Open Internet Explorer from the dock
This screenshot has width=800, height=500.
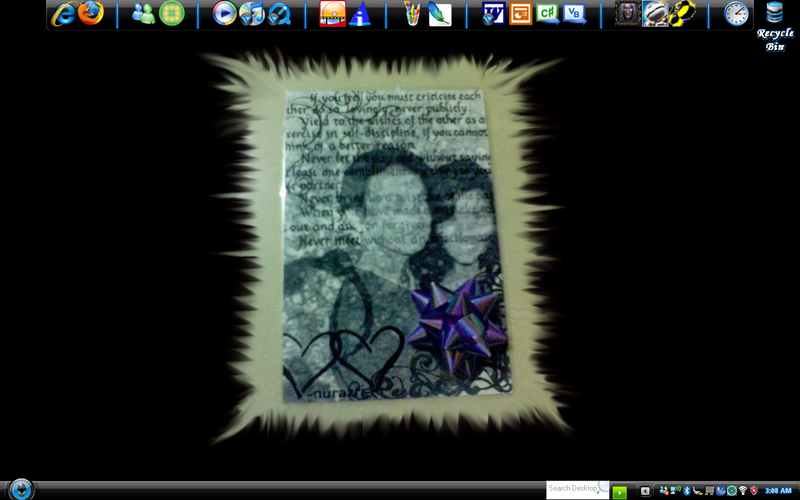click(65, 13)
